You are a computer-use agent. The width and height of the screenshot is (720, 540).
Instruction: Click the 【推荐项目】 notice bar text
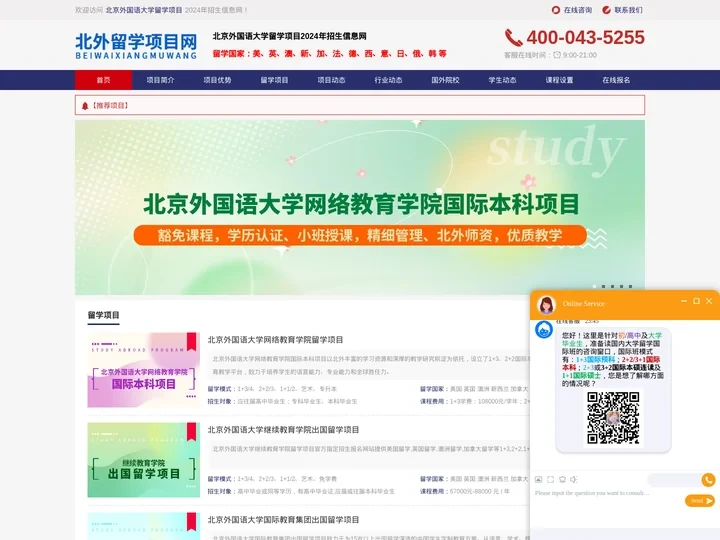point(110,106)
